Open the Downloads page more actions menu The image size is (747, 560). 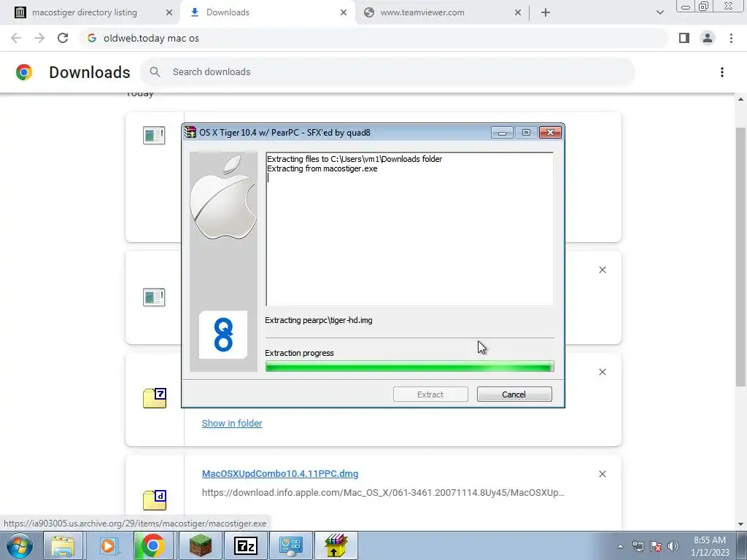tap(721, 72)
